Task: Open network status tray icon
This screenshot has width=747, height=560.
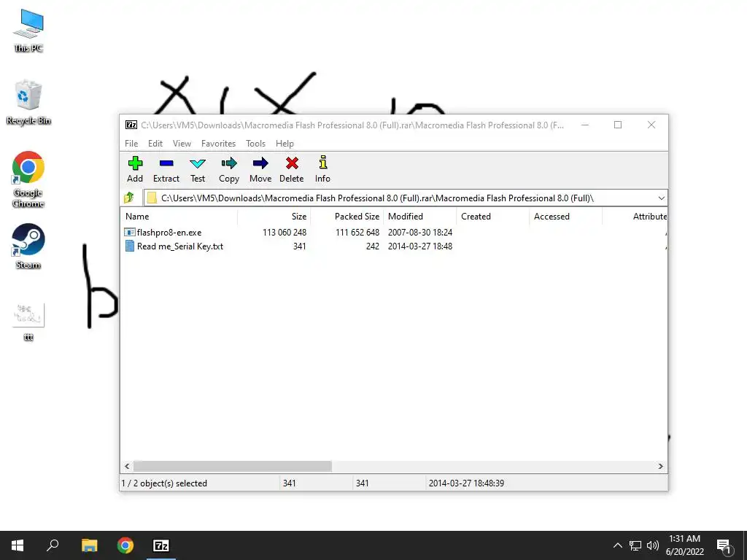Action: click(635, 545)
